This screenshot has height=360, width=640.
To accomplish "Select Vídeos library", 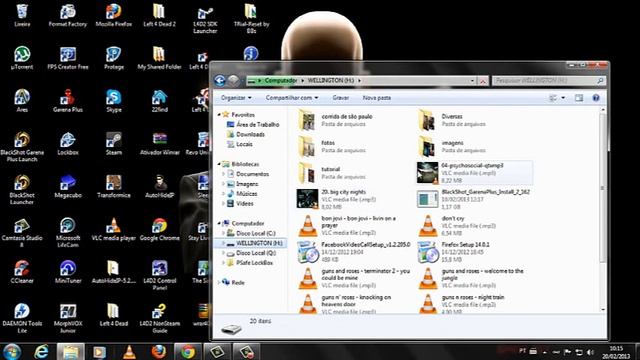I will [240, 203].
